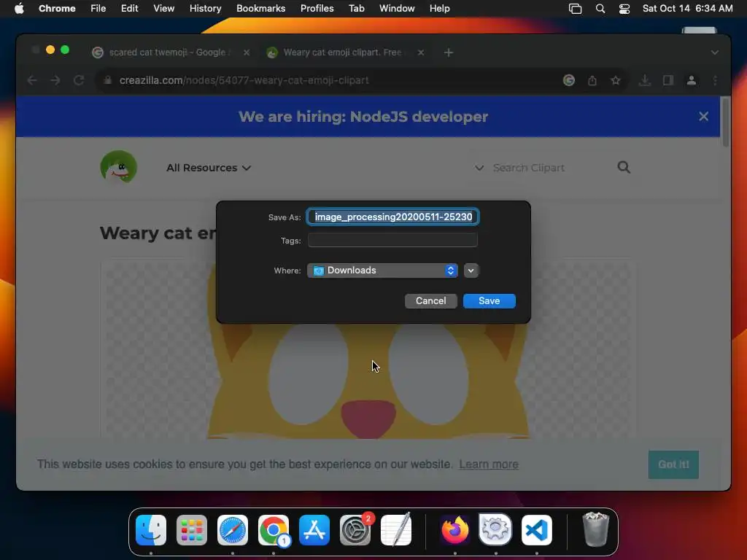Click the magnifier search icon on site
747x560 pixels.
(x=624, y=167)
